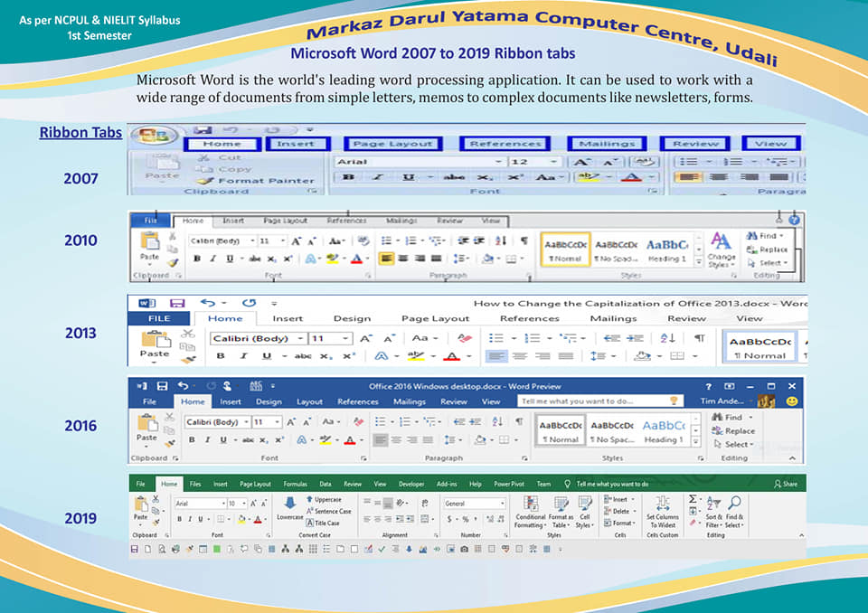Toggle Italic in the 2007 ribbon
The image size is (868, 613).
click(x=378, y=177)
